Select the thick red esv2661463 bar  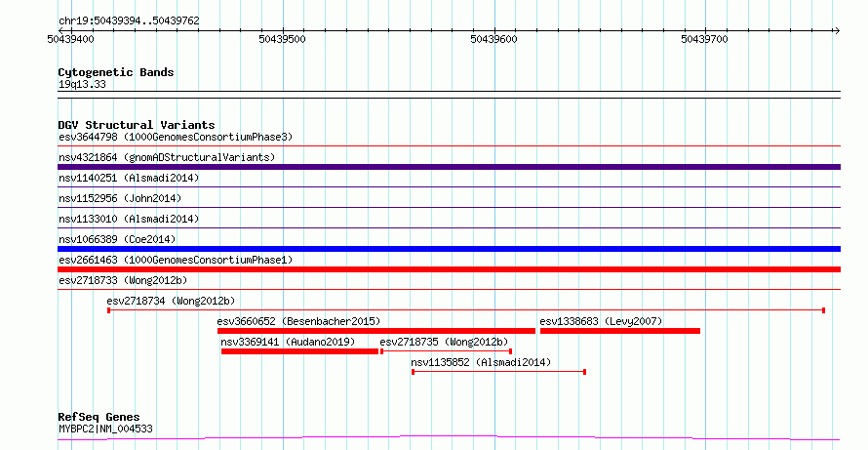pyautogui.click(x=449, y=269)
